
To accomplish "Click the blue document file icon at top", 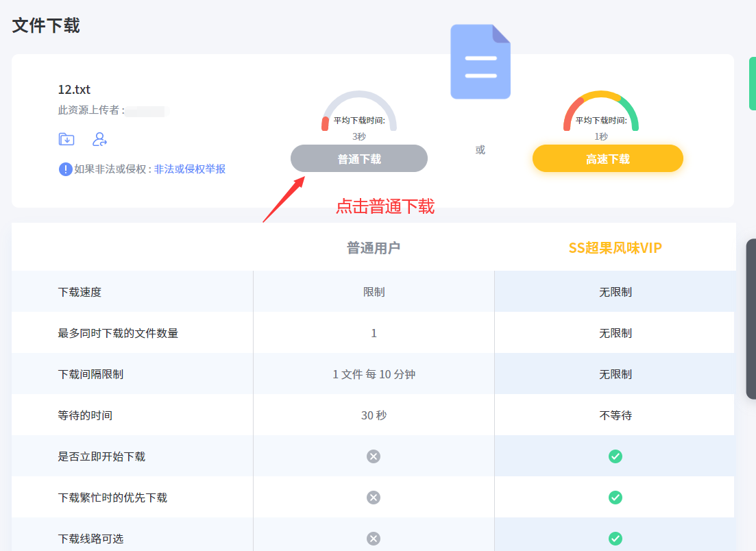I will coord(480,61).
